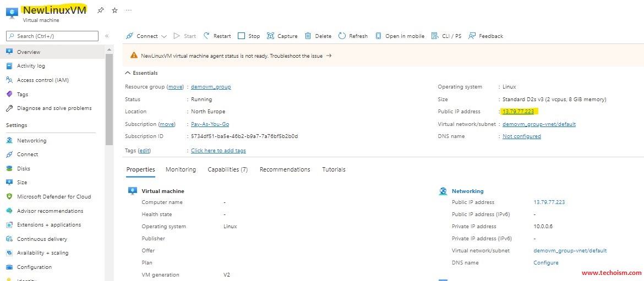The width and height of the screenshot is (644, 281).
Task: Switch to the Capabilities (7) tab
Action: (x=227, y=169)
